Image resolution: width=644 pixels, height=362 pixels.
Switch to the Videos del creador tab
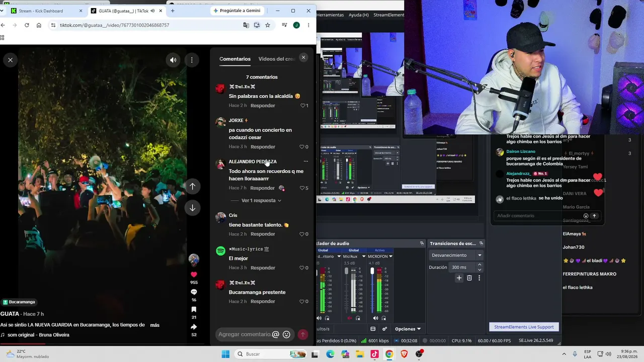click(x=277, y=59)
